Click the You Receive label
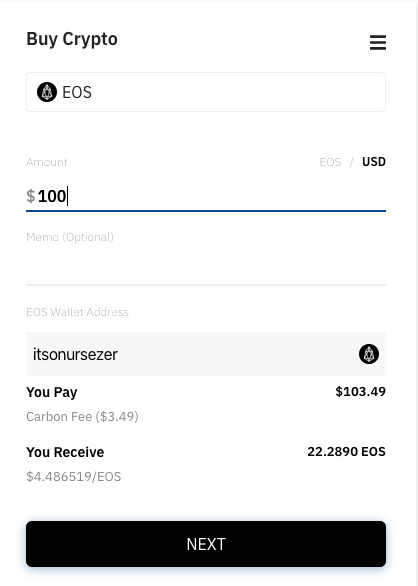This screenshot has height=586, width=418. 65,452
